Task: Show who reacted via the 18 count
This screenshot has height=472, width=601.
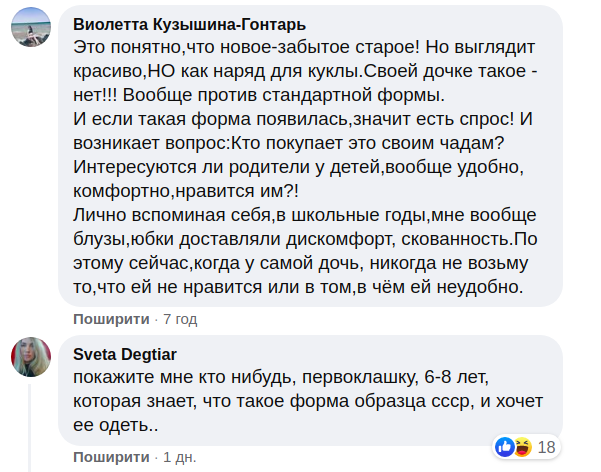Action: (546, 447)
